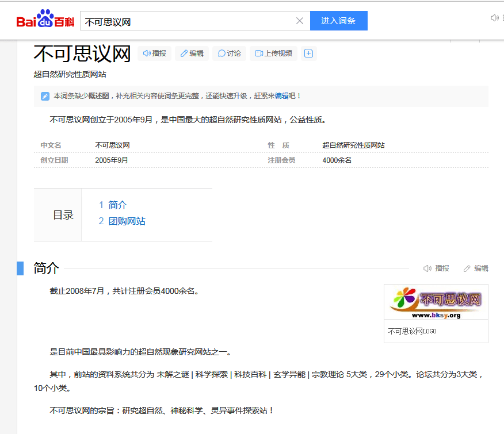Click the 编辑 link in the notice bar

[281, 96]
